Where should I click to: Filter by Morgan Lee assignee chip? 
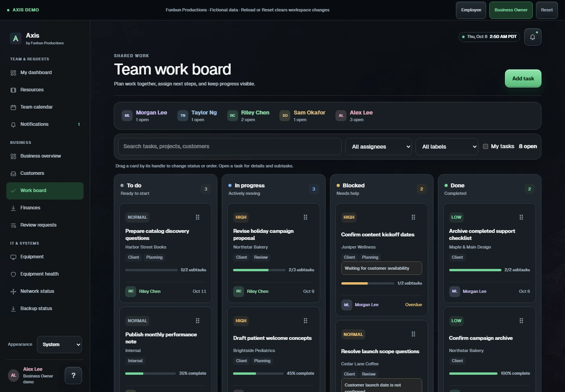[144, 116]
